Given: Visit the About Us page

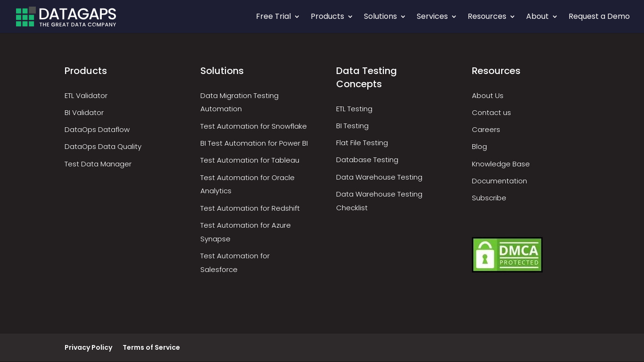Looking at the screenshot, I should (x=487, y=96).
